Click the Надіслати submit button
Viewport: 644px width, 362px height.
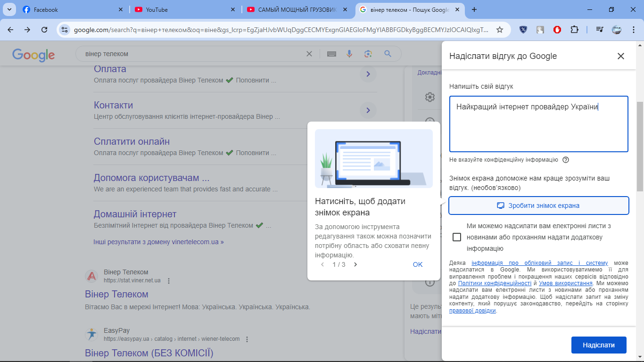(x=599, y=345)
